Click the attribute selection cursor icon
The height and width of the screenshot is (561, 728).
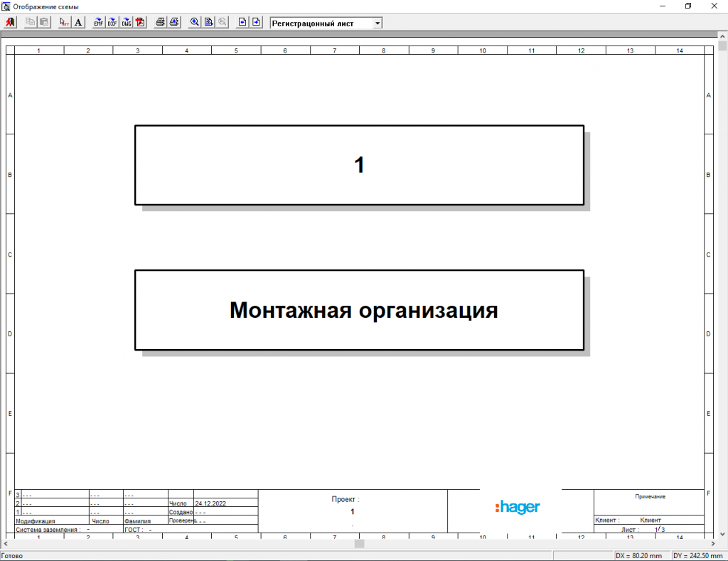tap(65, 23)
